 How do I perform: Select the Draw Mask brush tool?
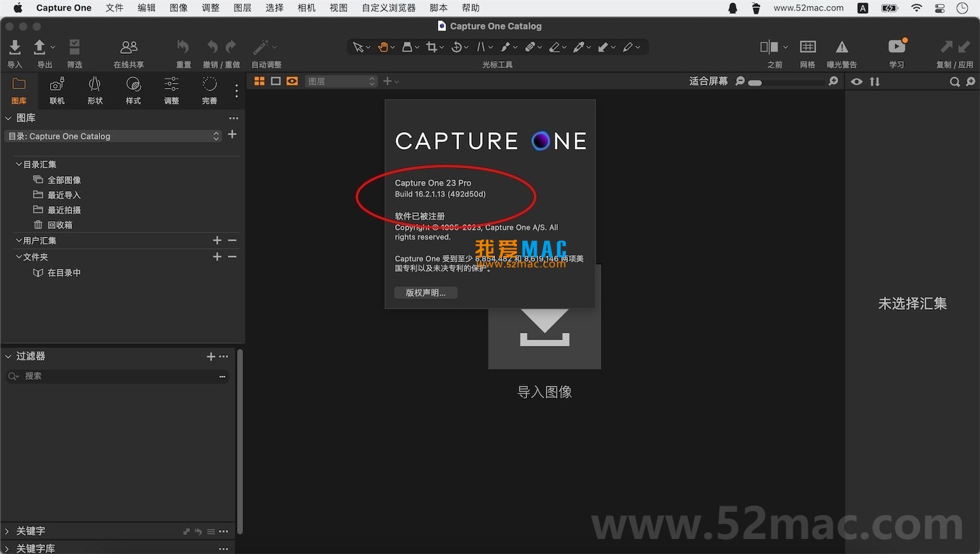point(507,47)
